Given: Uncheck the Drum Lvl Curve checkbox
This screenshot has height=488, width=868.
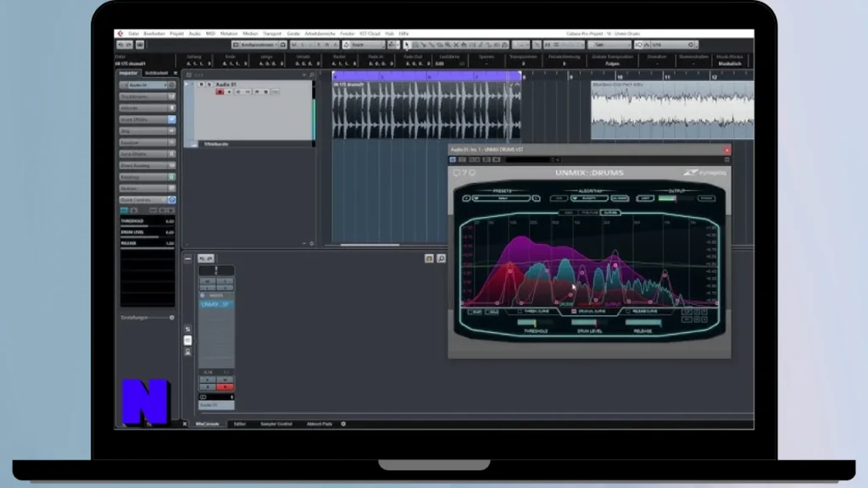Looking at the screenshot, I should click(574, 312).
